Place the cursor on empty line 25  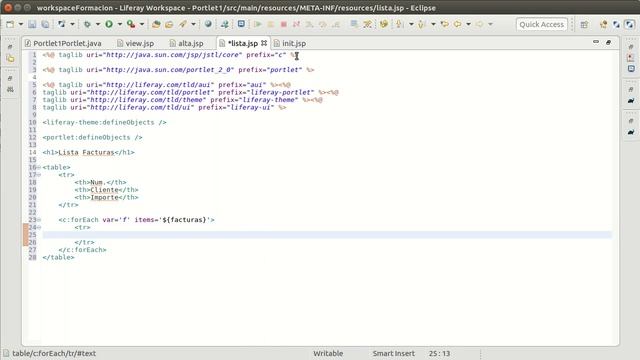[x=327, y=235]
